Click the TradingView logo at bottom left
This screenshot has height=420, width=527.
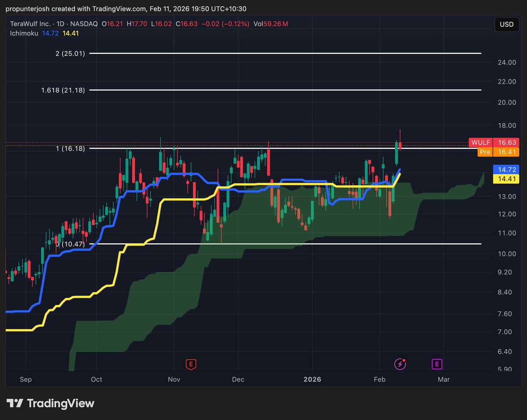(51, 403)
